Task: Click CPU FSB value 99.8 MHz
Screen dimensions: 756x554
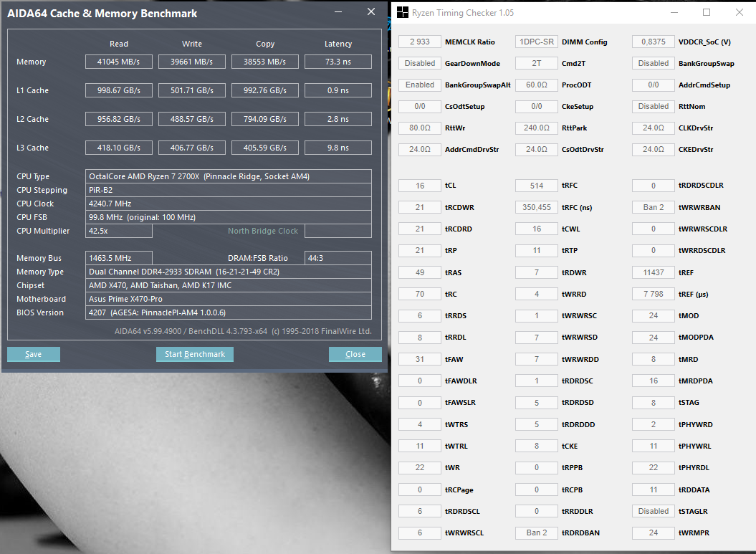Action: [x=229, y=217]
